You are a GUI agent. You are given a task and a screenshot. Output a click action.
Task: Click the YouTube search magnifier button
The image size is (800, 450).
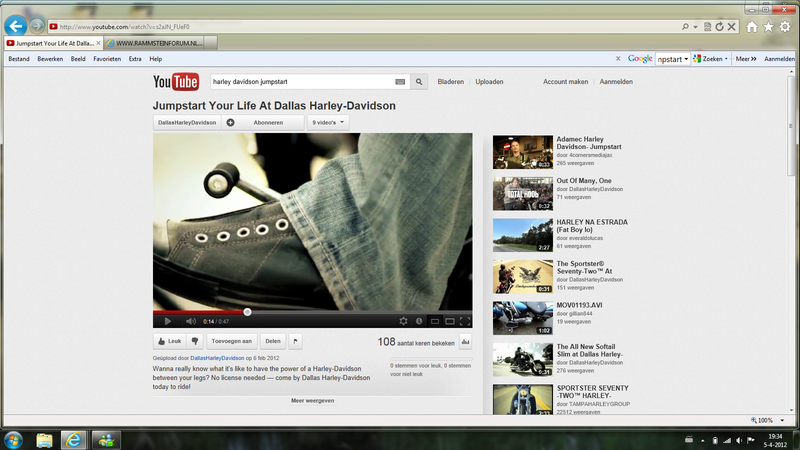tap(420, 82)
